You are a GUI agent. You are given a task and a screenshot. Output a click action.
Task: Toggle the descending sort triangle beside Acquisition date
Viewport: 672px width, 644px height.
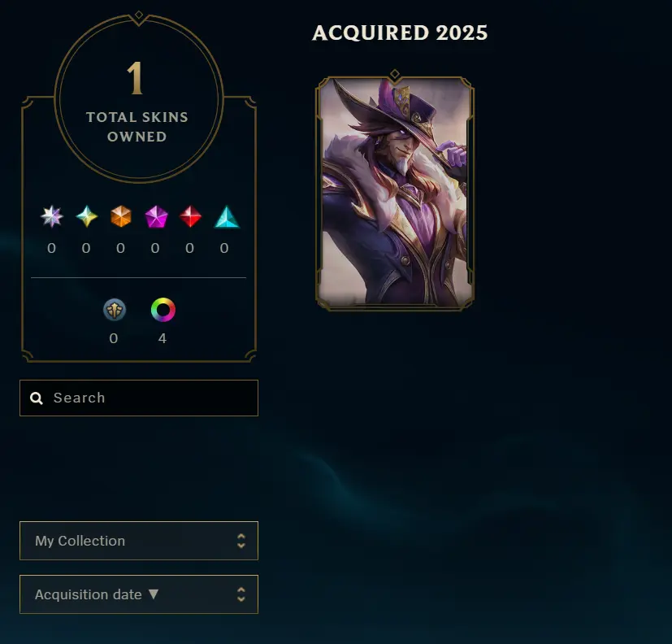pyautogui.click(x=154, y=594)
